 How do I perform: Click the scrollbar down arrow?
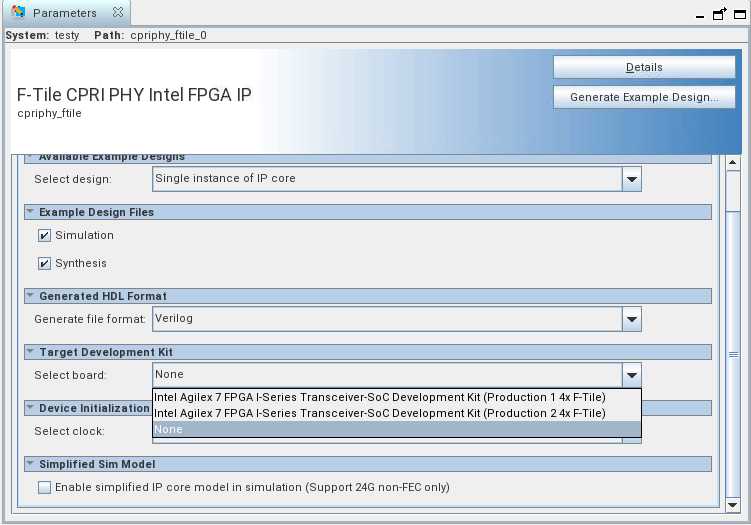733,504
